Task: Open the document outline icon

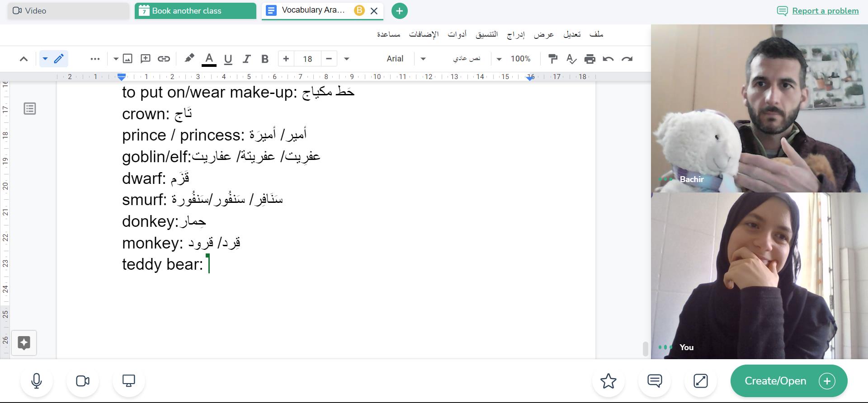Action: coord(30,108)
